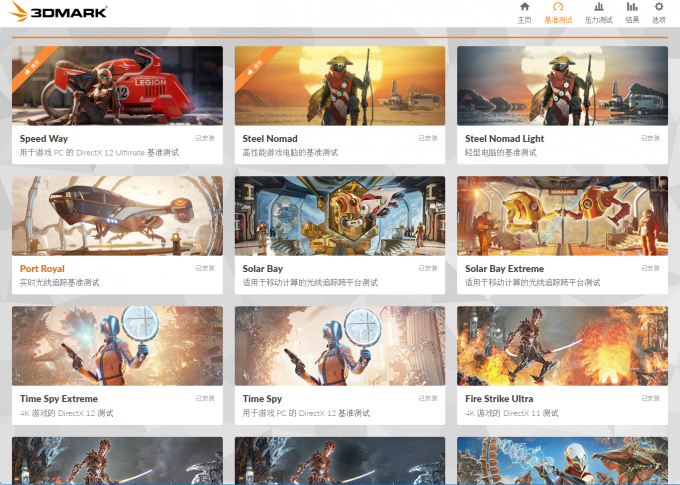Click the Time Spy title
680x485 pixels.
pos(262,399)
